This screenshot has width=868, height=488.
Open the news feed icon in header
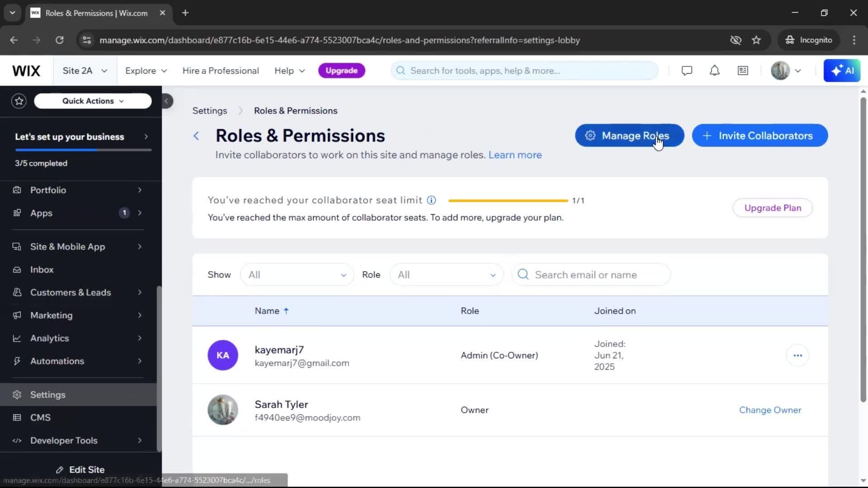click(743, 70)
